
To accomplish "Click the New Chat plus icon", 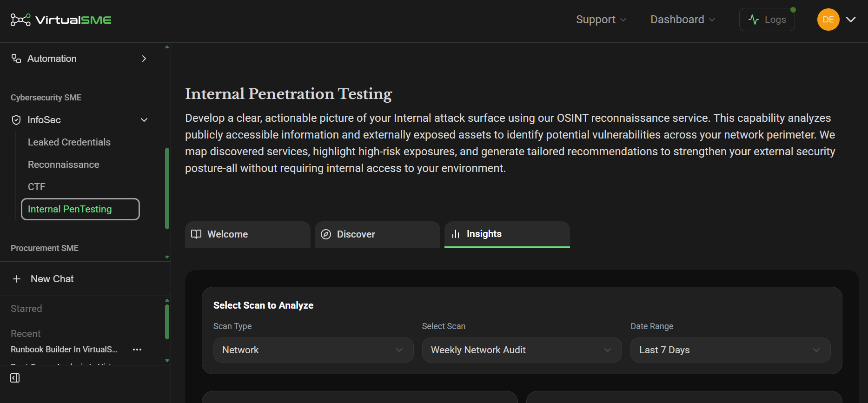I will point(17,279).
